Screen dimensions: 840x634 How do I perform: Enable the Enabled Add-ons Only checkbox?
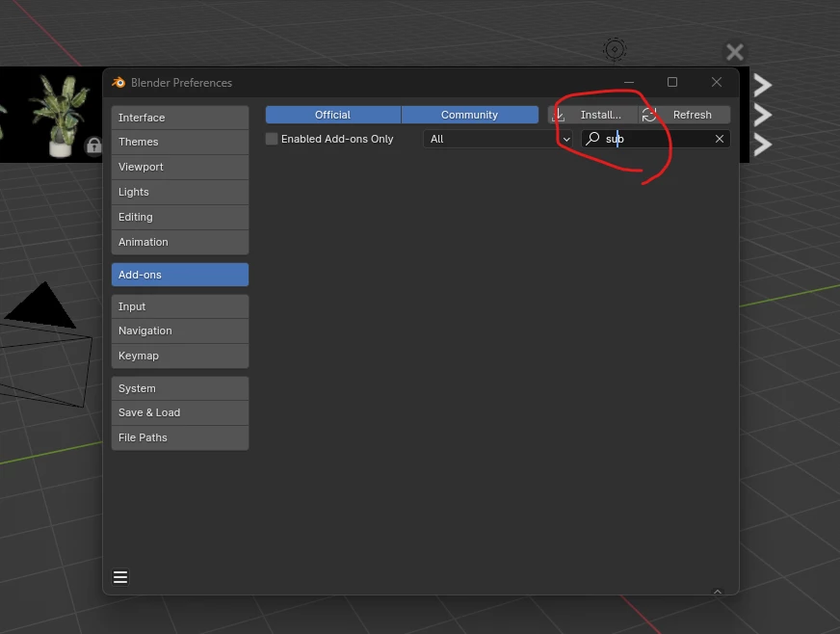(x=272, y=139)
